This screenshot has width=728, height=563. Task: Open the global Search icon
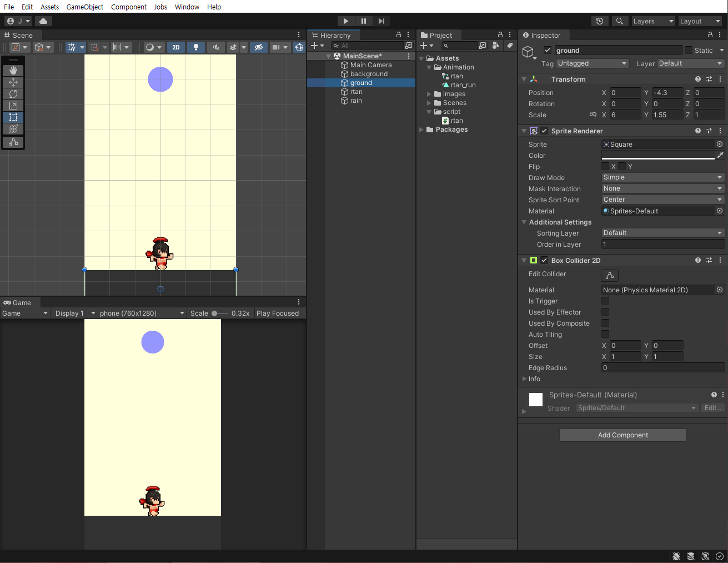pyautogui.click(x=620, y=21)
